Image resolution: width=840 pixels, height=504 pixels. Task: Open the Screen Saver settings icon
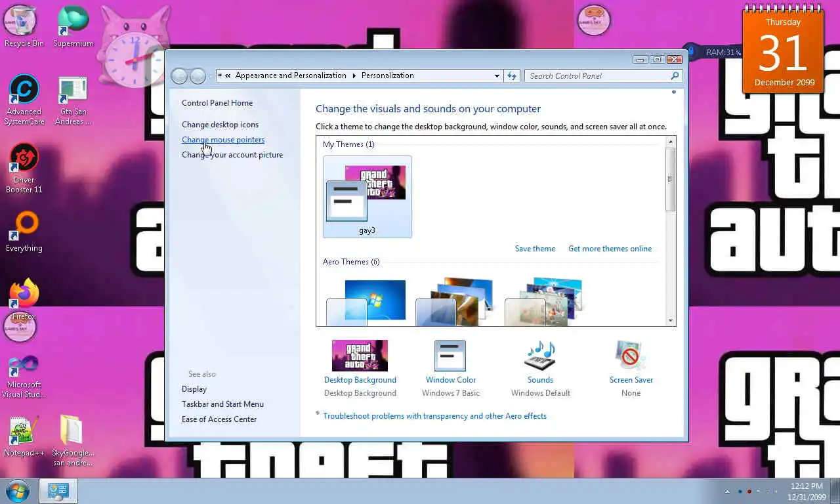[x=631, y=355]
